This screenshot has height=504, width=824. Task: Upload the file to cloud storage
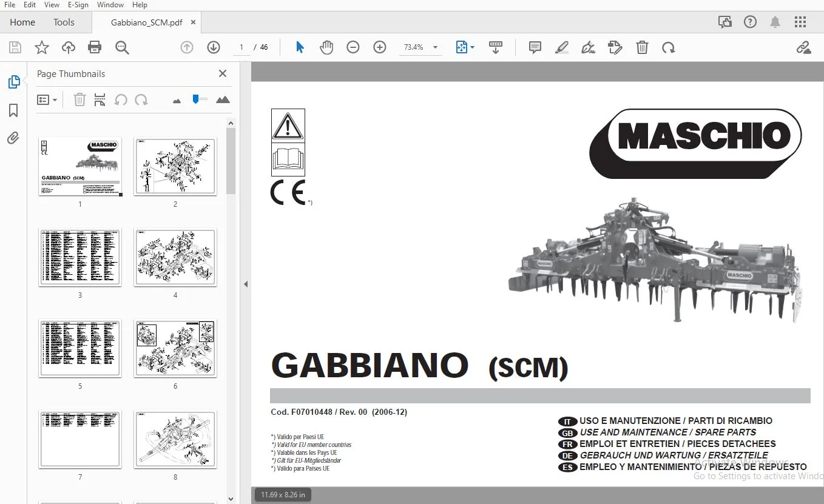click(x=69, y=47)
